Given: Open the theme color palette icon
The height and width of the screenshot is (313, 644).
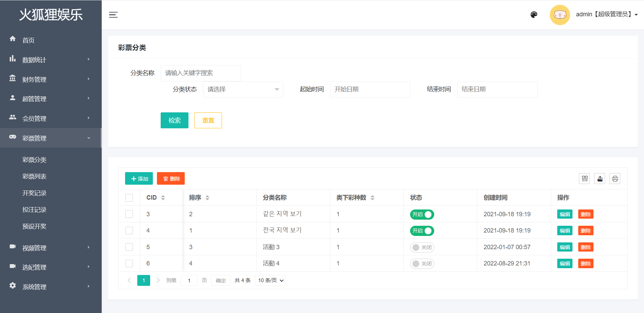Looking at the screenshot, I should [x=534, y=15].
